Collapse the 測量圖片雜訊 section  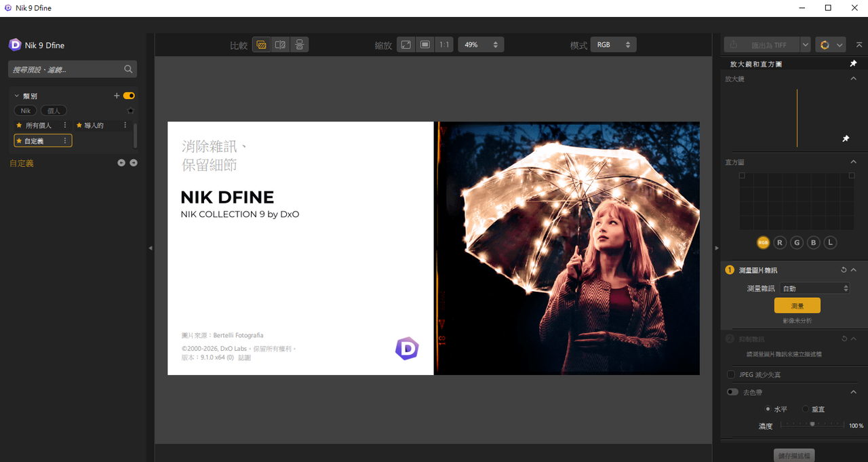coord(854,270)
